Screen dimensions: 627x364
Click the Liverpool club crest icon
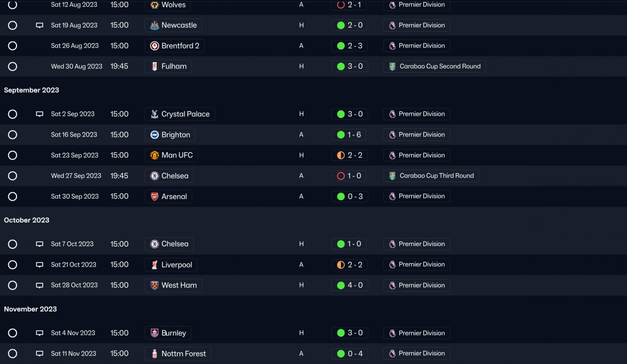pos(154,265)
